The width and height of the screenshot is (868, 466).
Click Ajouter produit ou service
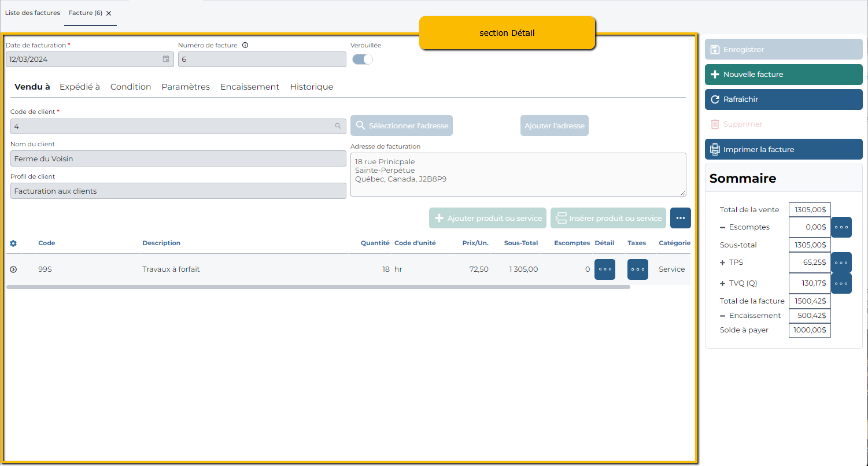pos(487,218)
